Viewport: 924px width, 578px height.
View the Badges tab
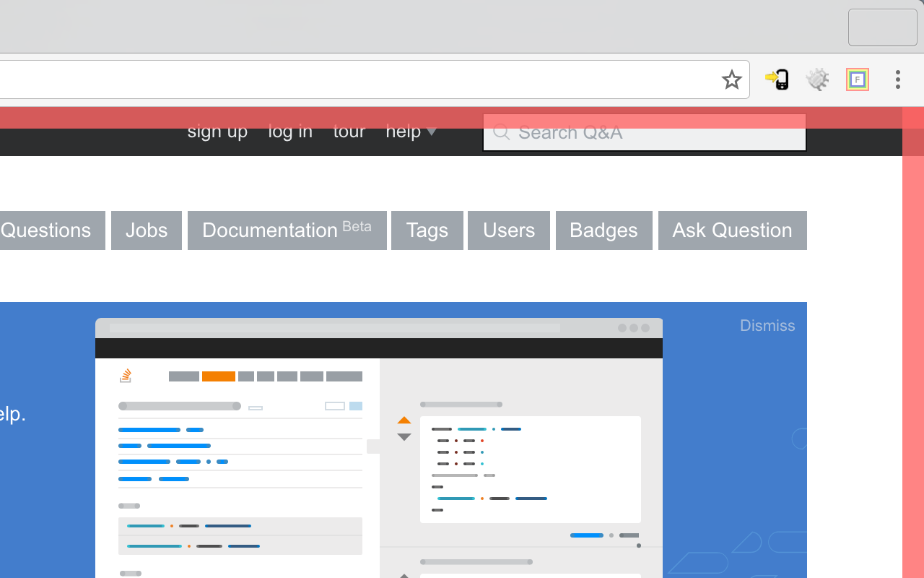pyautogui.click(x=604, y=230)
